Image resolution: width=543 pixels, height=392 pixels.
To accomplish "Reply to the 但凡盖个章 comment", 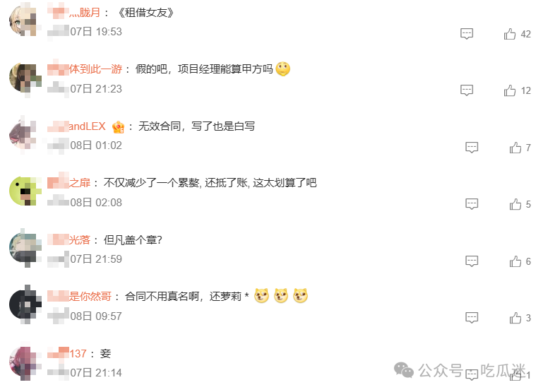I will click(x=472, y=261).
